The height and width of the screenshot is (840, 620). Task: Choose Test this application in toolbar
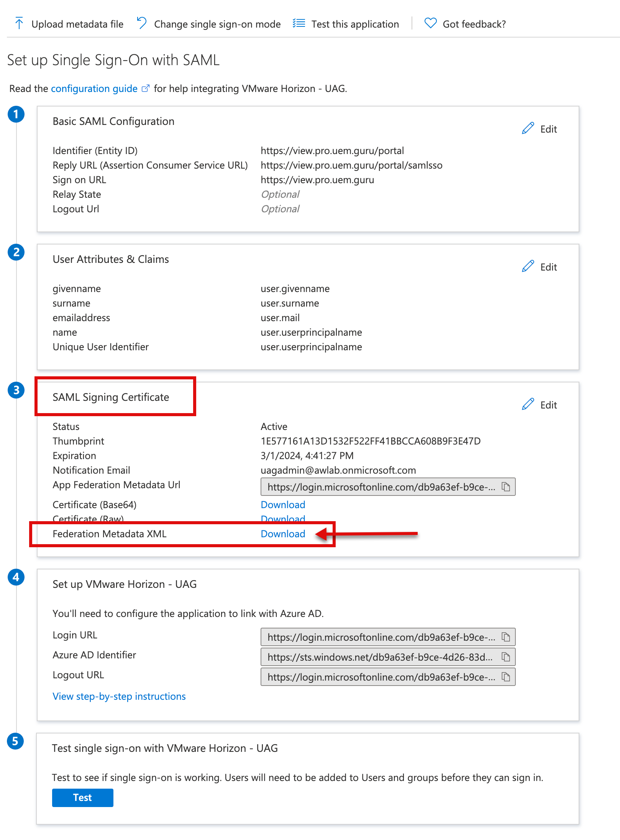pos(355,24)
